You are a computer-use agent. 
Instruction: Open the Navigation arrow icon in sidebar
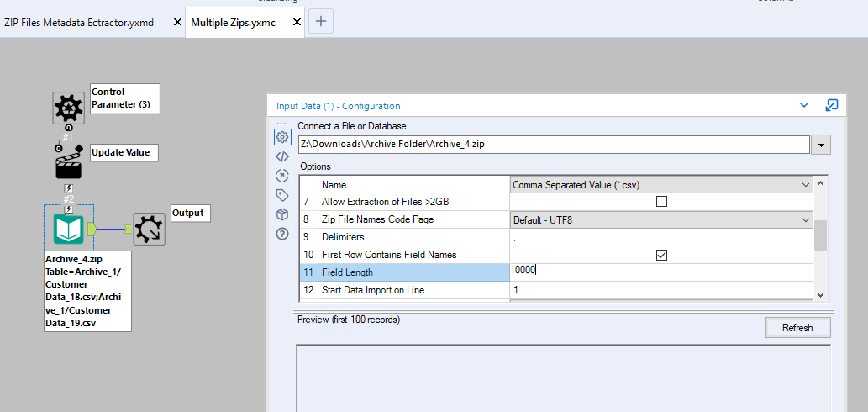point(282,175)
